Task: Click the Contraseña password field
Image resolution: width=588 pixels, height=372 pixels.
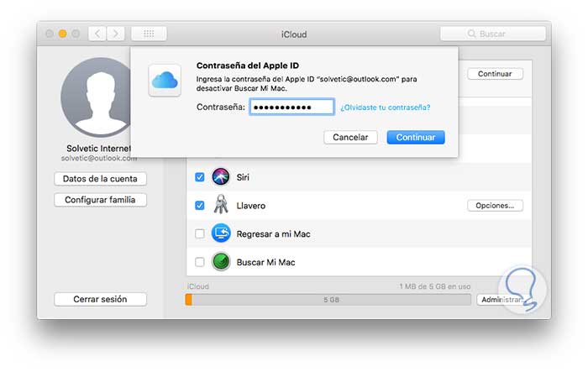Action: pos(291,107)
